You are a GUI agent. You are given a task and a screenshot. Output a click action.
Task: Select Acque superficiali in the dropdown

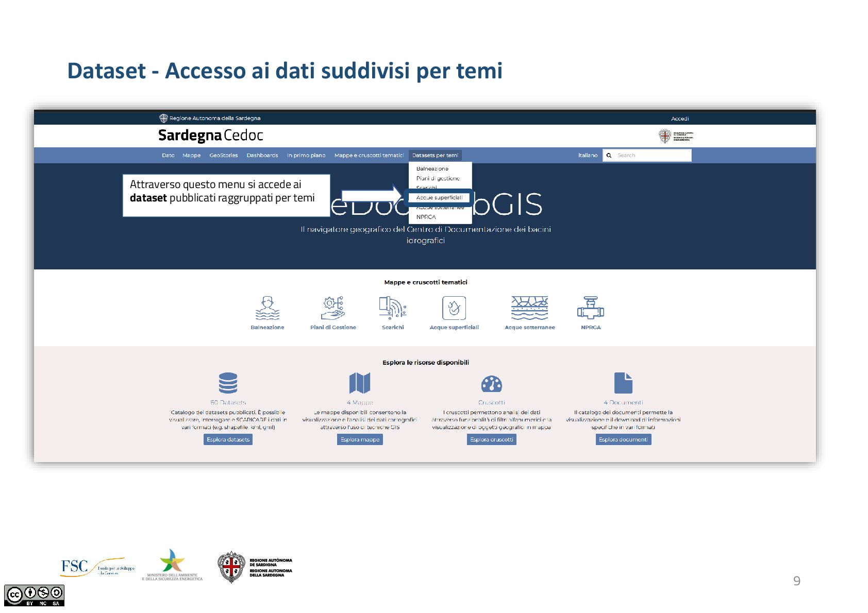coord(439,197)
